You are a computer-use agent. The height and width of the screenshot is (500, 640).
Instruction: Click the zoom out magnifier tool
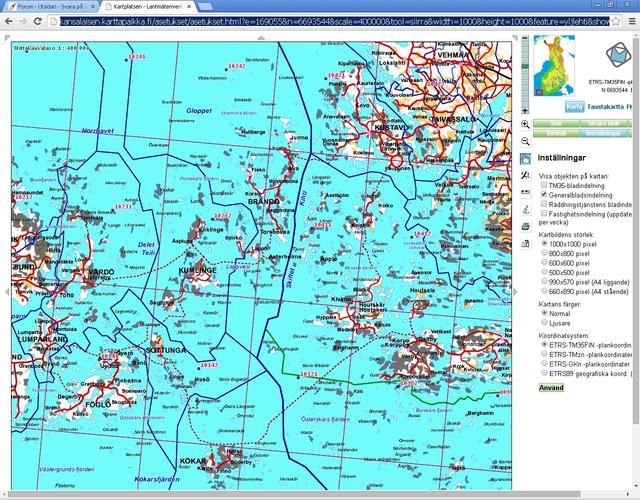point(526,141)
